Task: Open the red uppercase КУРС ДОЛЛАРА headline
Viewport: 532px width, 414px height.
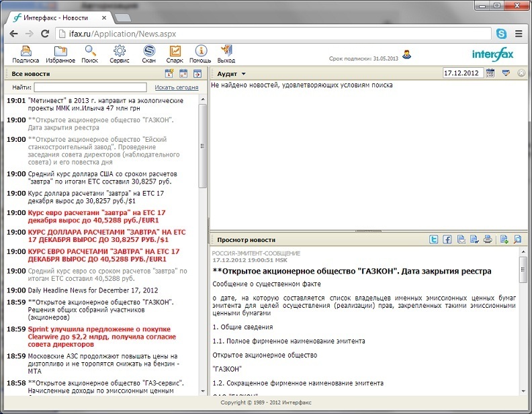Action: 107,236
